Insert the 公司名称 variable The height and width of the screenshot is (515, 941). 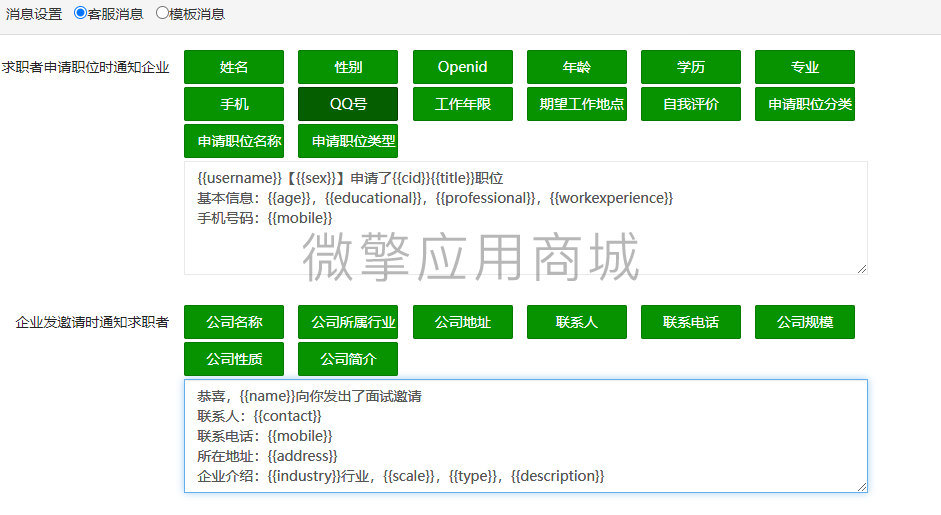[233, 322]
